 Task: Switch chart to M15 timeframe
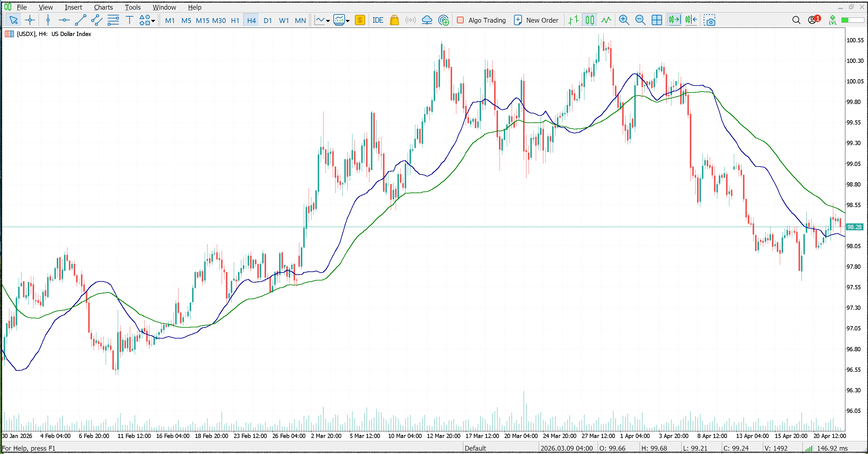[x=203, y=21]
